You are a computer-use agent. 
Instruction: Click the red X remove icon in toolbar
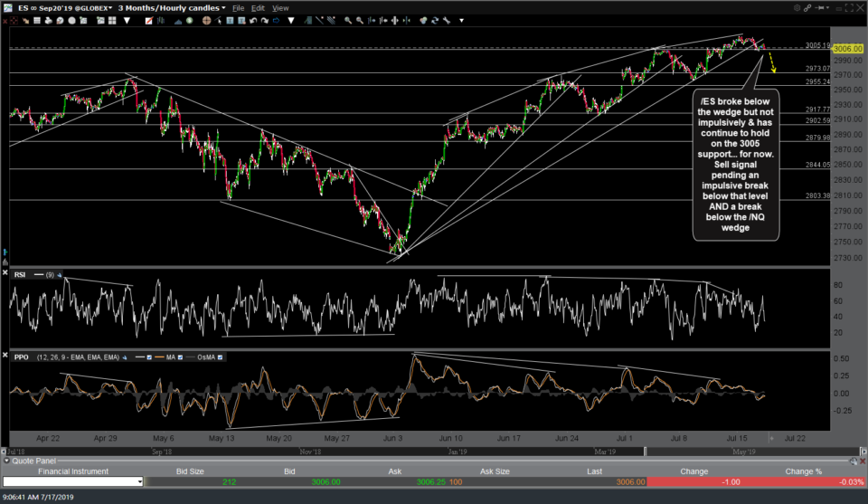coord(5,21)
